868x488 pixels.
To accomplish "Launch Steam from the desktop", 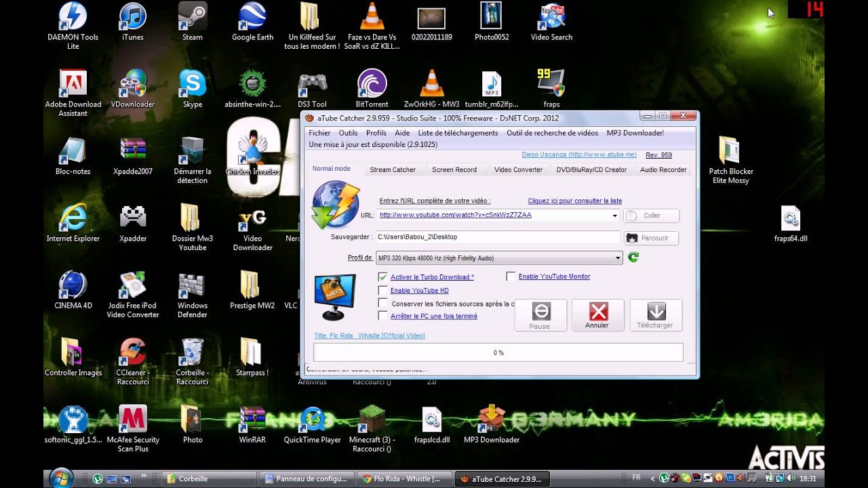I will 193,22.
